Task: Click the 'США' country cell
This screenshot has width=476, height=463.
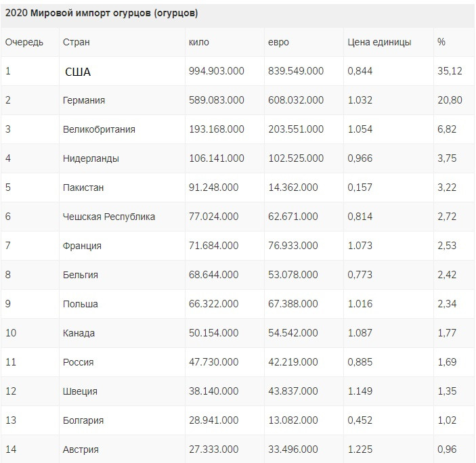Action: pyautogui.click(x=78, y=72)
